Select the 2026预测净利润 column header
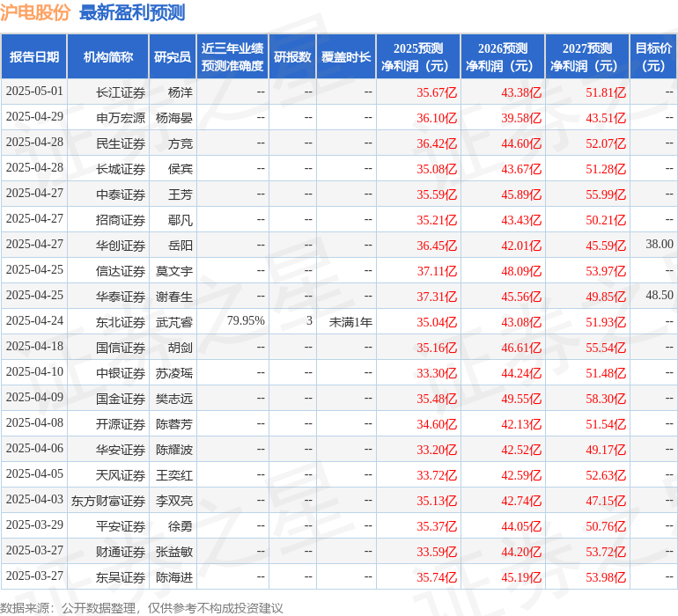678x616 pixels. pyautogui.click(x=503, y=57)
